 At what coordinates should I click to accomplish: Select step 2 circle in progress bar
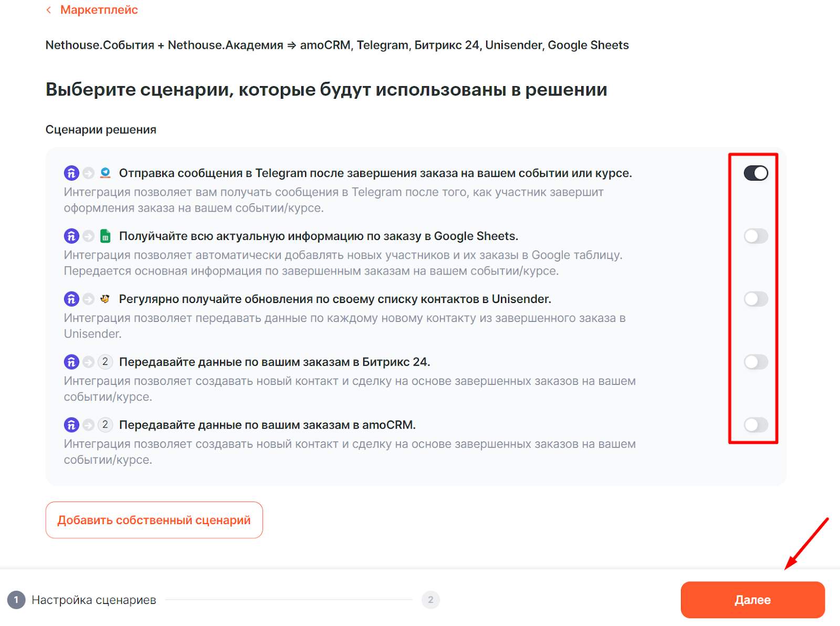[x=430, y=600]
